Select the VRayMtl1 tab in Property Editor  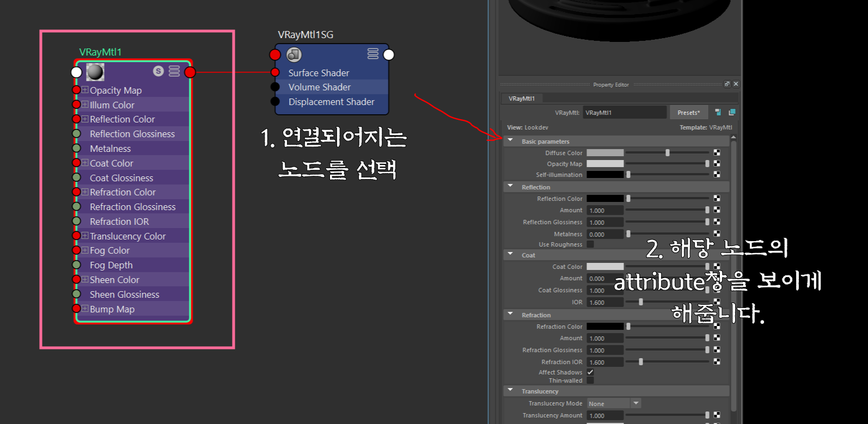tap(522, 99)
